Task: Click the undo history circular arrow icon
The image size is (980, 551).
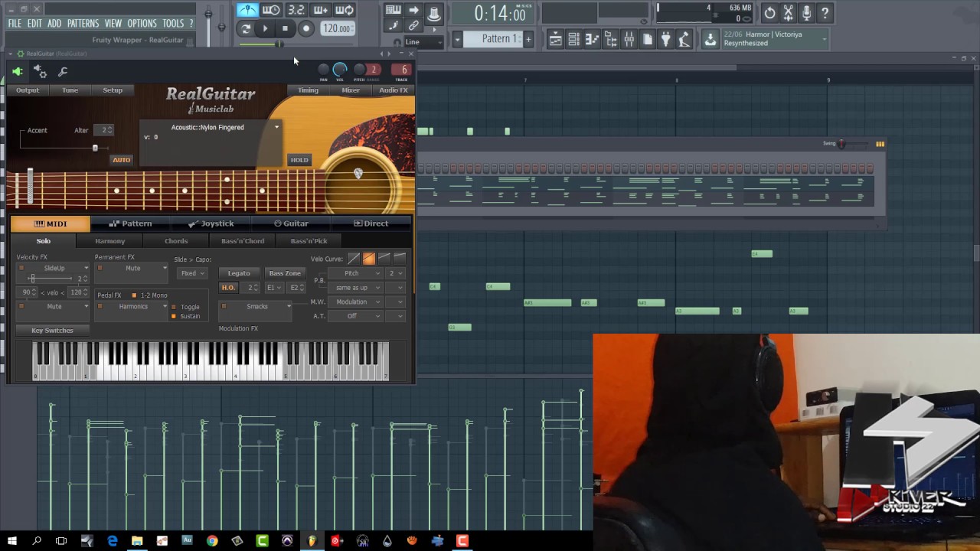Action: (770, 13)
